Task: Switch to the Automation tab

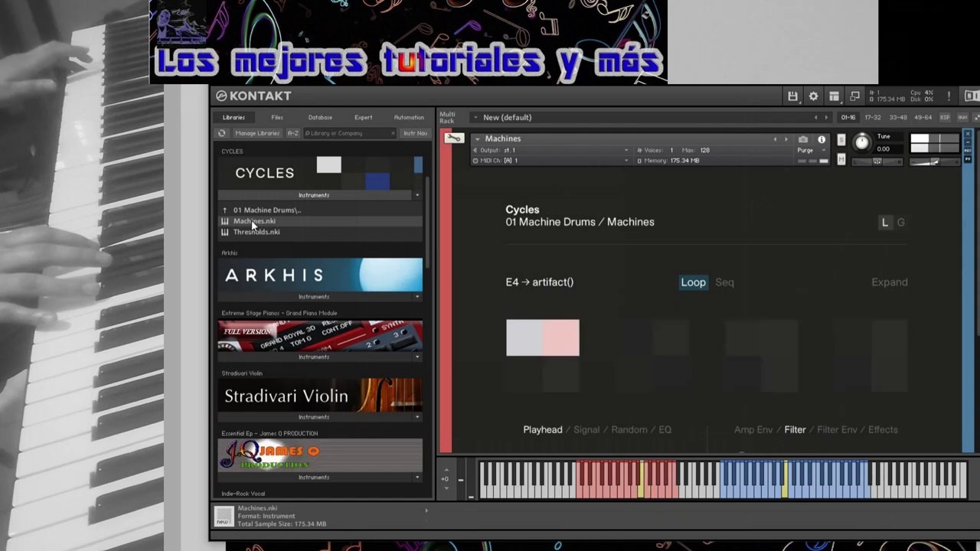Action: tap(409, 117)
